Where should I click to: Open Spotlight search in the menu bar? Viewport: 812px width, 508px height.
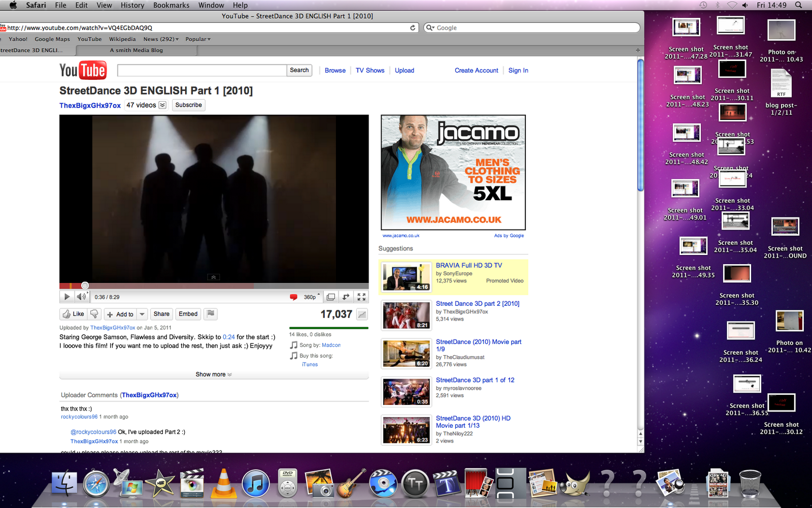[798, 5]
